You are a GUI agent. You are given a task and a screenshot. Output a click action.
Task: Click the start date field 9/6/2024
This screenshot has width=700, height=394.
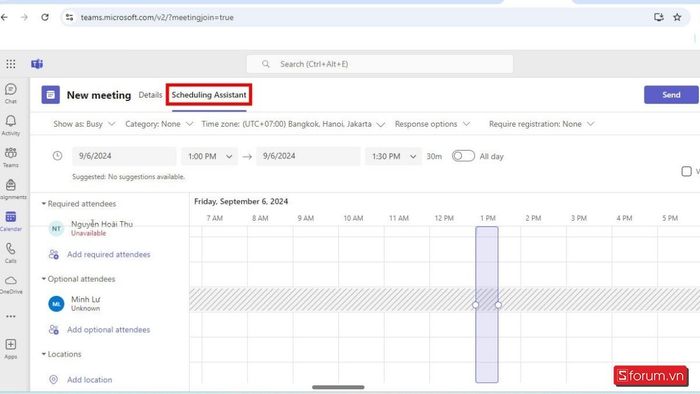click(124, 156)
